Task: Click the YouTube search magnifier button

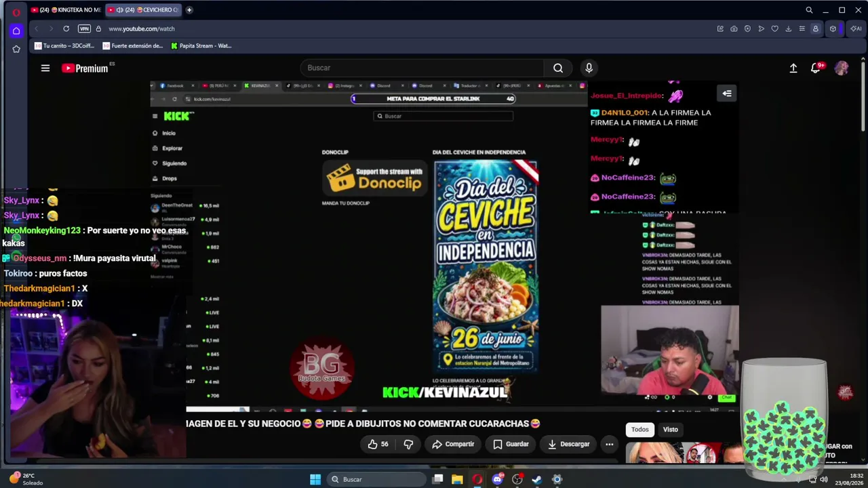Action: (x=558, y=68)
